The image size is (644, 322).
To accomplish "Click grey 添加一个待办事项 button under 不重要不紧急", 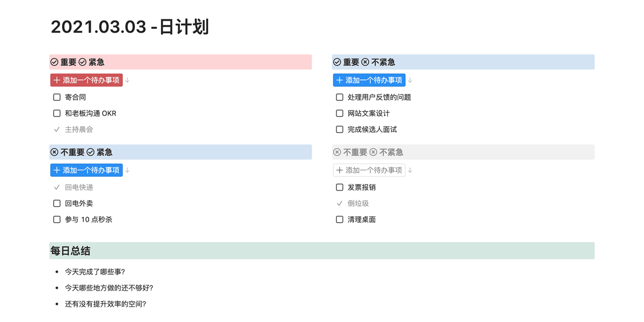I will coord(369,170).
